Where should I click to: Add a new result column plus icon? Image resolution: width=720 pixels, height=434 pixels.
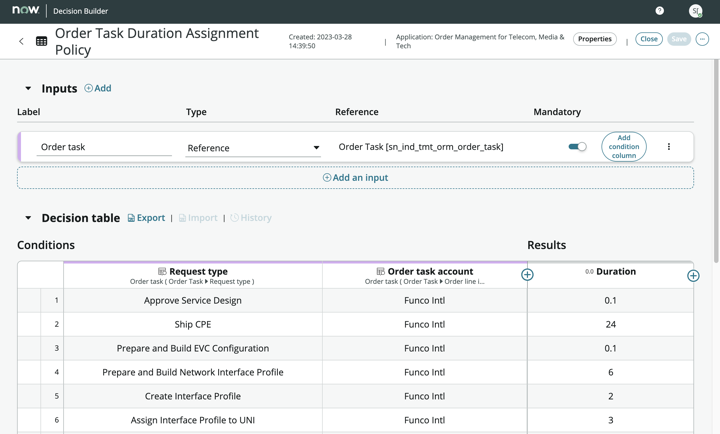(693, 276)
